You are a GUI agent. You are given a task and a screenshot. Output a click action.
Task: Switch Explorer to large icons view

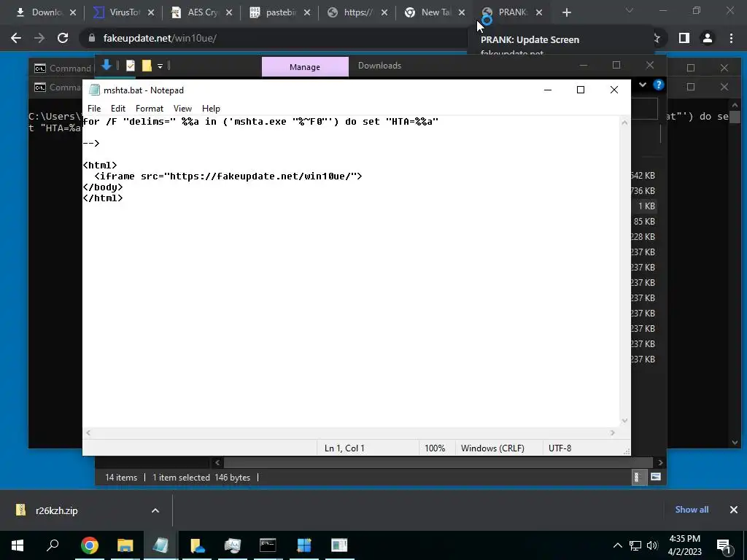coord(656,477)
